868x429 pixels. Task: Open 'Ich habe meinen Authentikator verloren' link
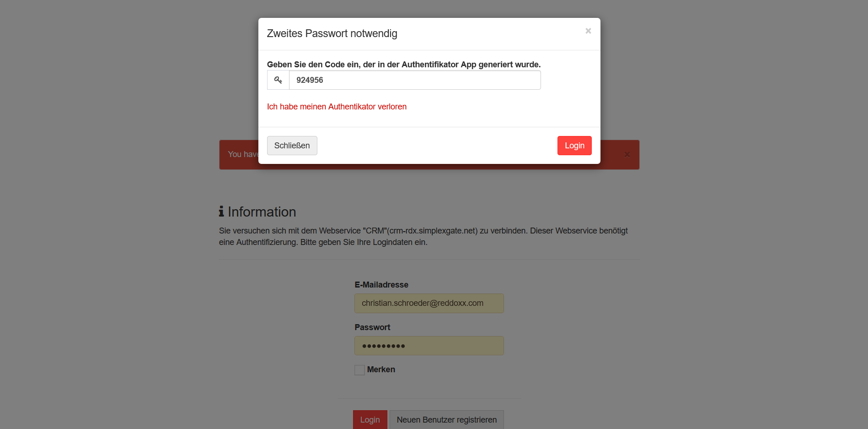click(x=337, y=107)
